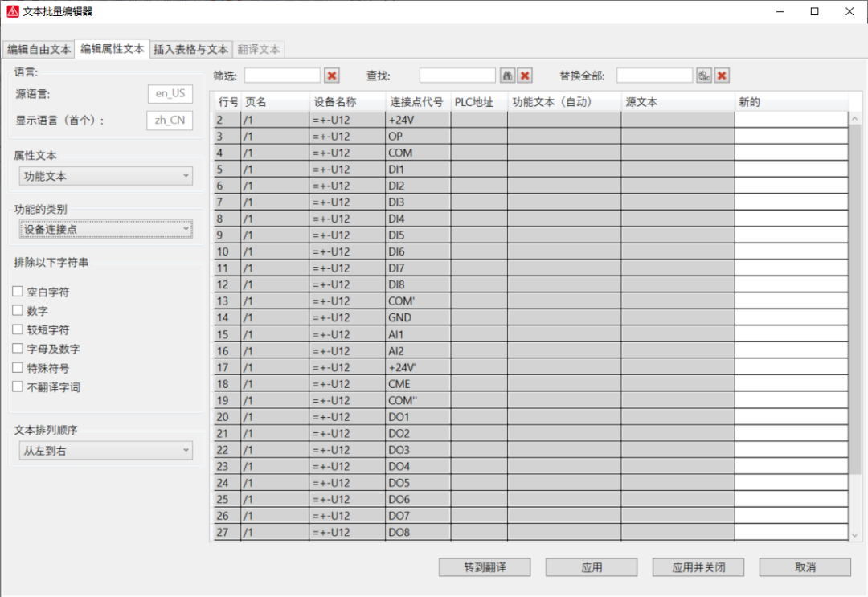Check the 不翻译字词 option
This screenshot has height=597, width=868.
[18, 386]
